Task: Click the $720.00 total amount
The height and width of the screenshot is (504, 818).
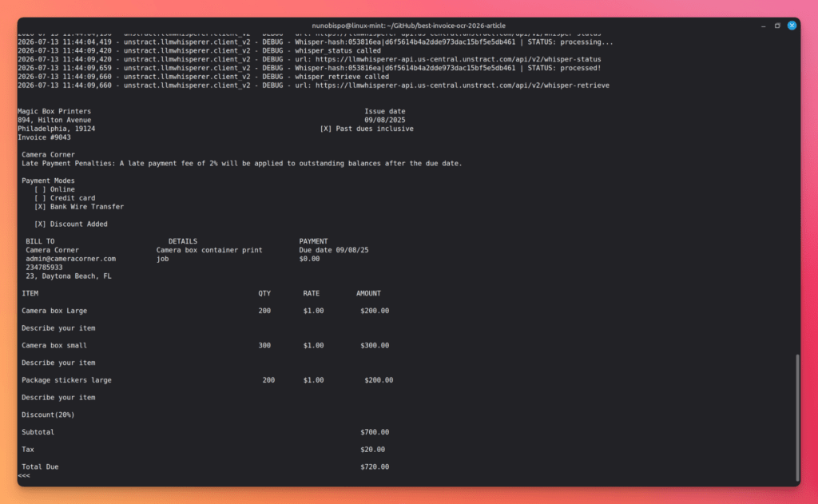Action: tap(375, 467)
